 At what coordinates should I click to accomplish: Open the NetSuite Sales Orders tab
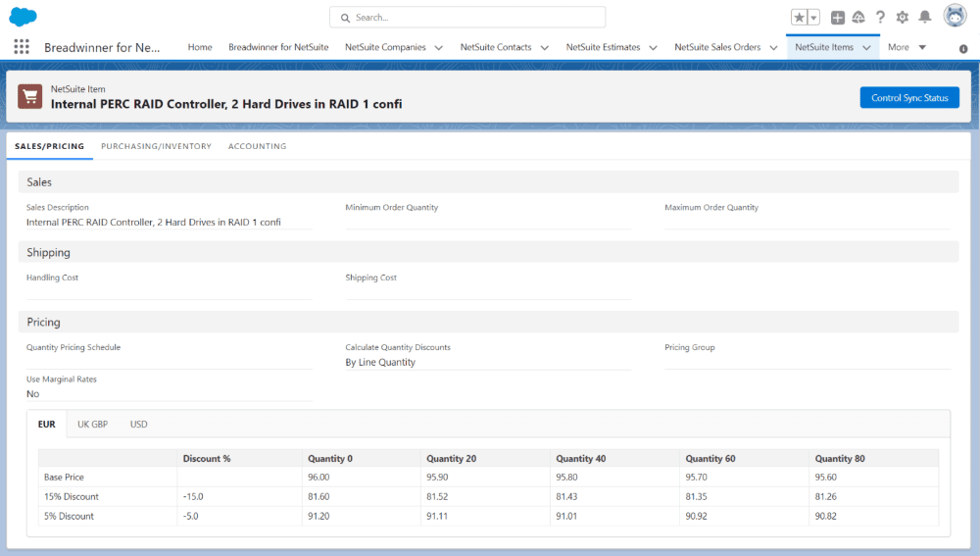[x=717, y=47]
